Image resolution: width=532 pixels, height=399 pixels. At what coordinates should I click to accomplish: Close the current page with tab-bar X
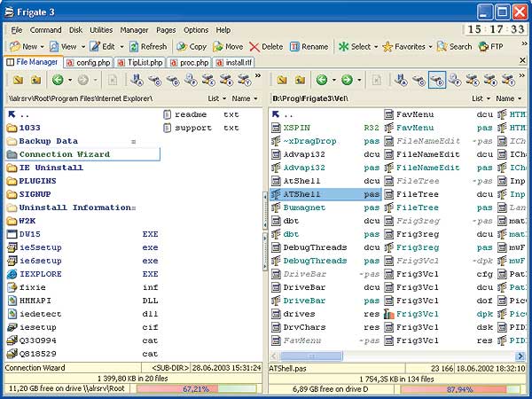click(x=522, y=60)
